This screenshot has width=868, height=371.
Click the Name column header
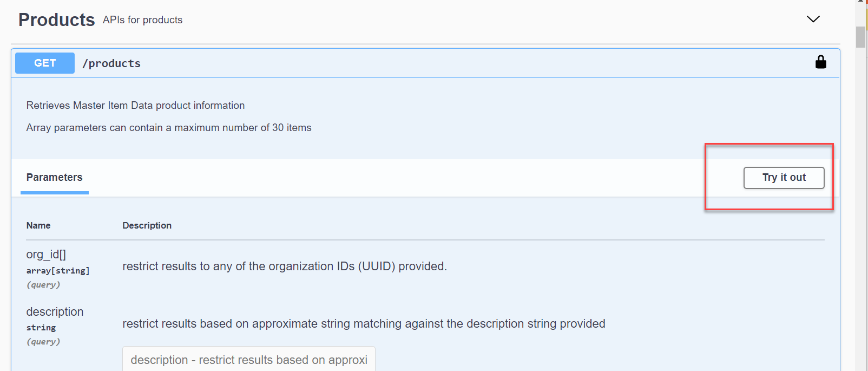click(x=38, y=225)
